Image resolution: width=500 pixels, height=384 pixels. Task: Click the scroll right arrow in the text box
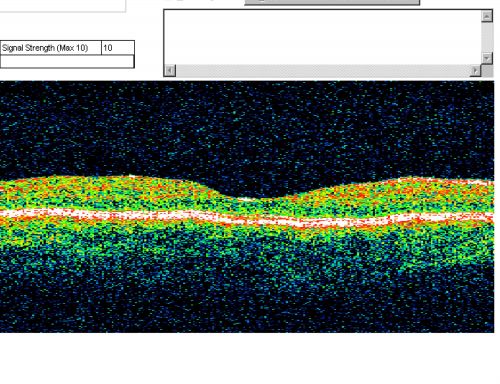click(x=475, y=71)
